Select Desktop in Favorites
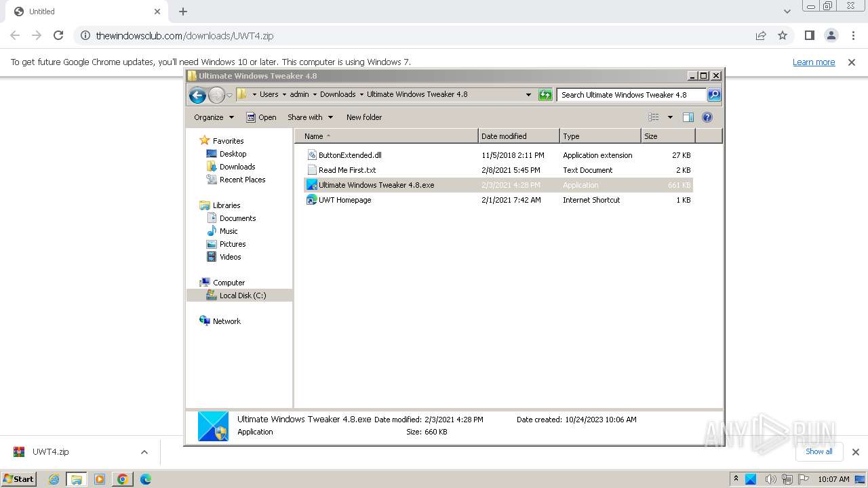 [x=233, y=154]
